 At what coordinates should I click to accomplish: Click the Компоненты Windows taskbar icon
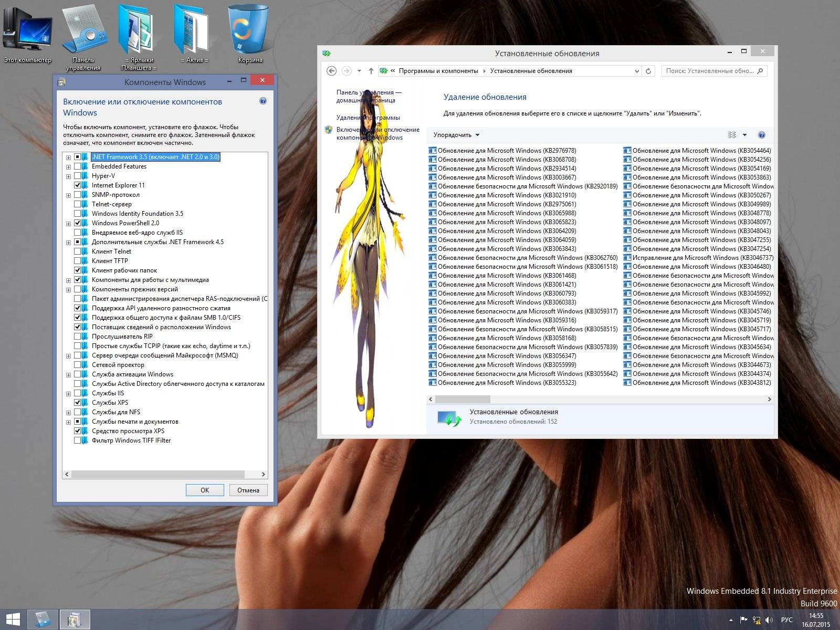coord(75,619)
